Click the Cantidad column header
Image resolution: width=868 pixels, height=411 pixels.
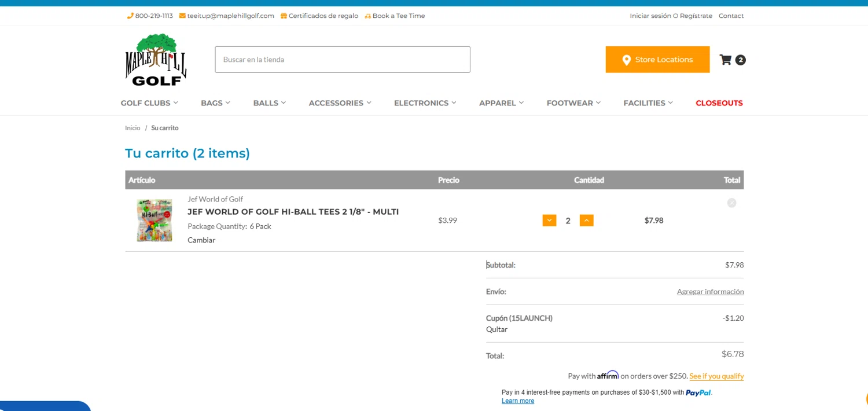[x=589, y=180]
